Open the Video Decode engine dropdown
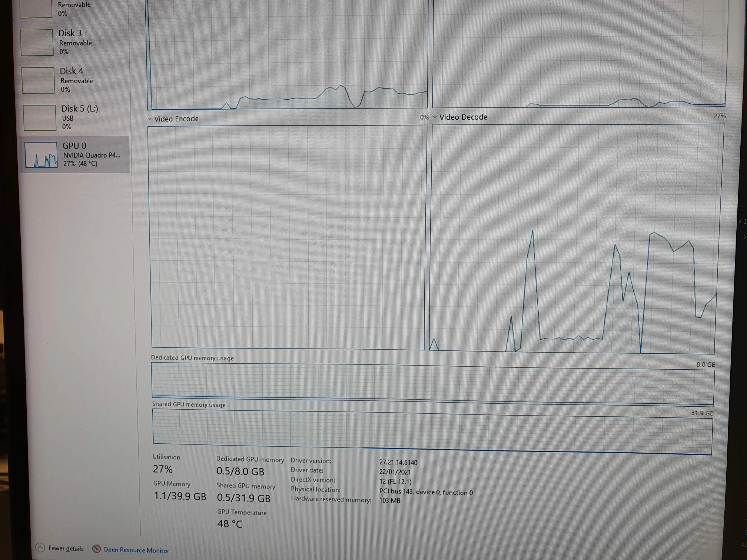Image resolution: width=747 pixels, height=560 pixels. (463, 117)
